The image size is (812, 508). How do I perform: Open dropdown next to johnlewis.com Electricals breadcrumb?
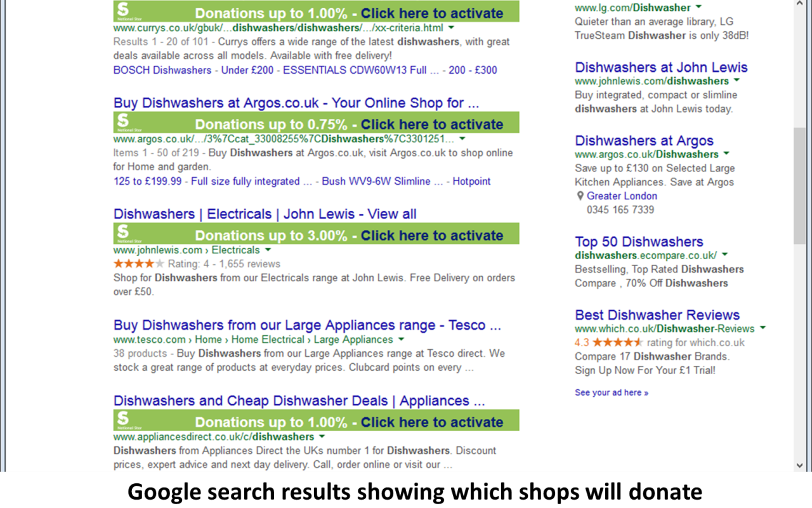268,250
